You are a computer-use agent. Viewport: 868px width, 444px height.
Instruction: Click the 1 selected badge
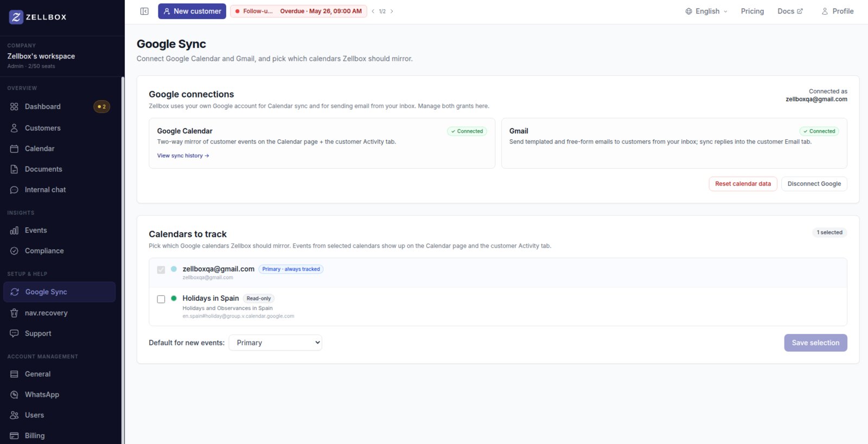point(829,233)
